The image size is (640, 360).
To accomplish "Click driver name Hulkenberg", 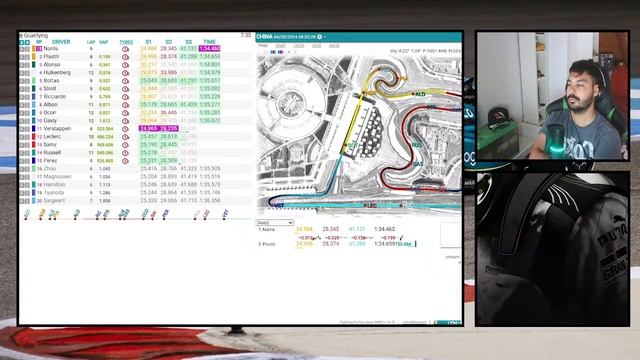I will pos(57,73).
